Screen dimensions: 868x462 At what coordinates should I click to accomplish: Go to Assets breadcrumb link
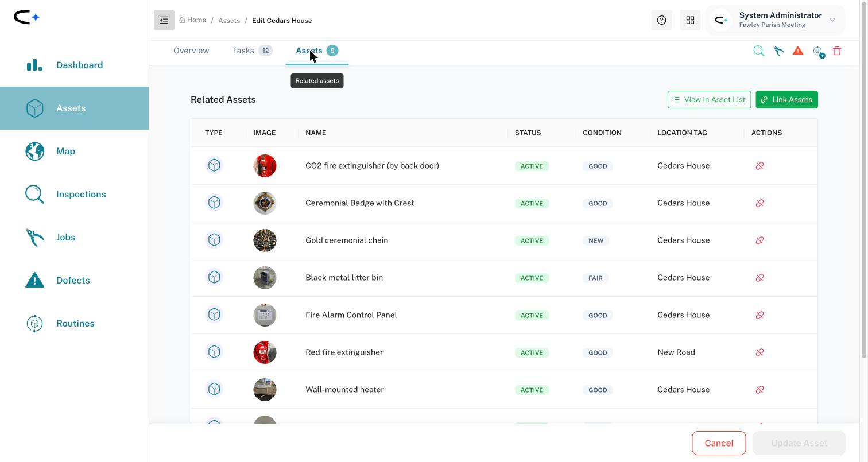pyautogui.click(x=229, y=21)
